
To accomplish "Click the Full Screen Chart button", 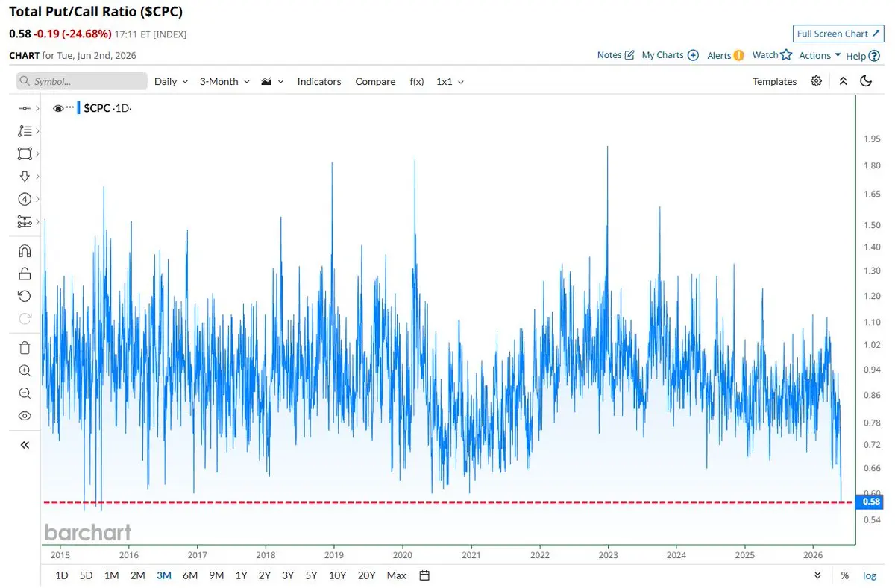I will [x=838, y=34].
